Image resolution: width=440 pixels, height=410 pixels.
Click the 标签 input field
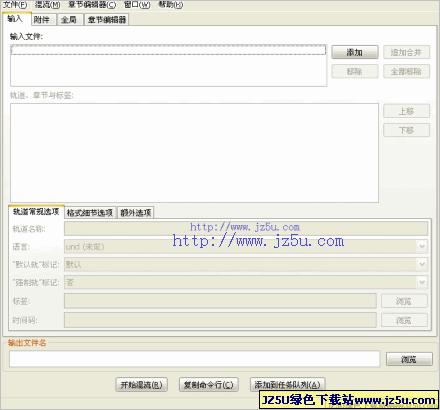(x=220, y=301)
